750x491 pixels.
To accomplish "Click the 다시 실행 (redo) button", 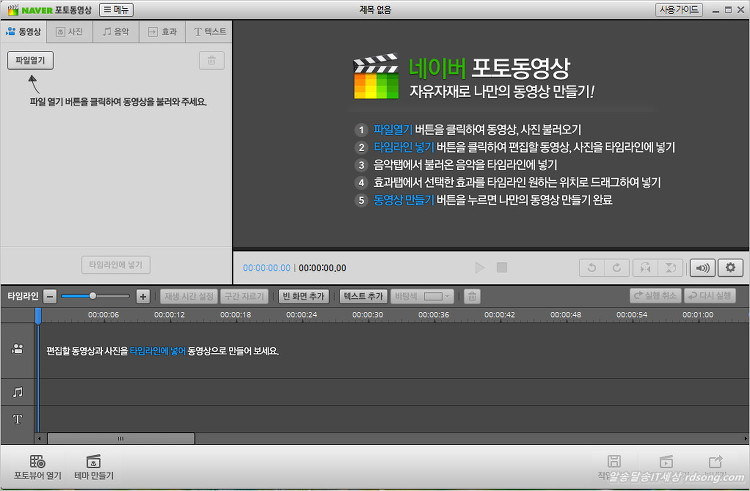I will click(x=710, y=296).
